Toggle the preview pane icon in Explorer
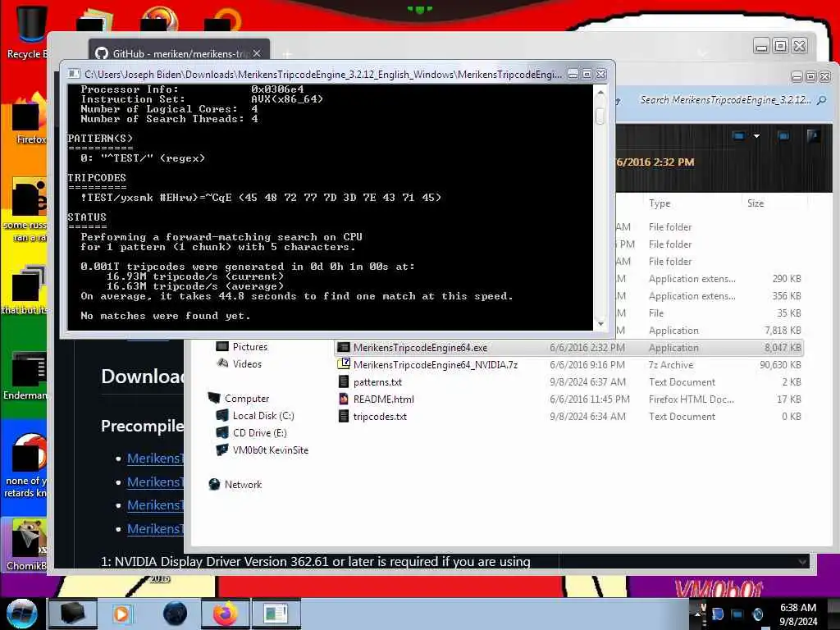840x630 pixels. tap(783, 136)
